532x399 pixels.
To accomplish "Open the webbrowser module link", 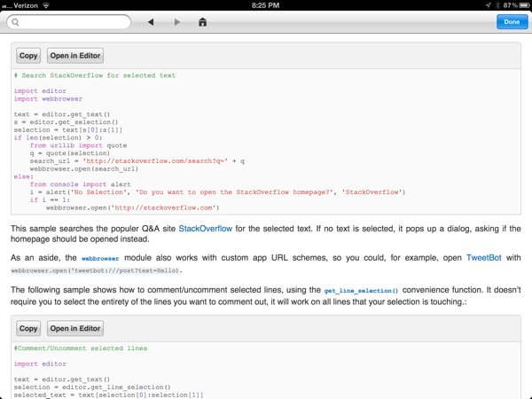I will [100, 259].
